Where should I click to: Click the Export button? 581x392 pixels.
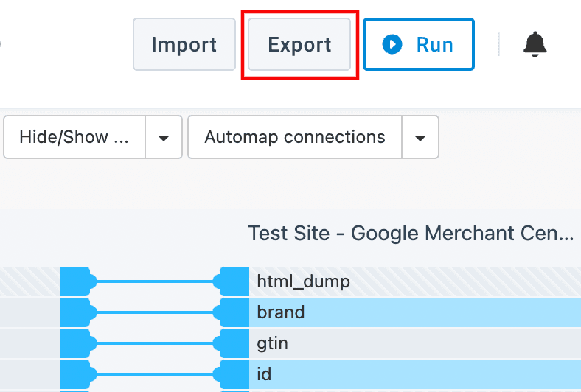point(299,44)
